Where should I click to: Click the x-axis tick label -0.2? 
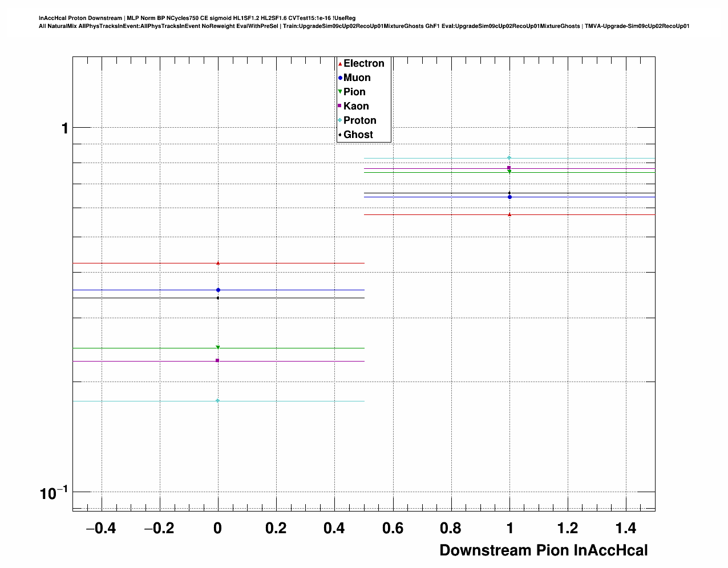(x=159, y=529)
